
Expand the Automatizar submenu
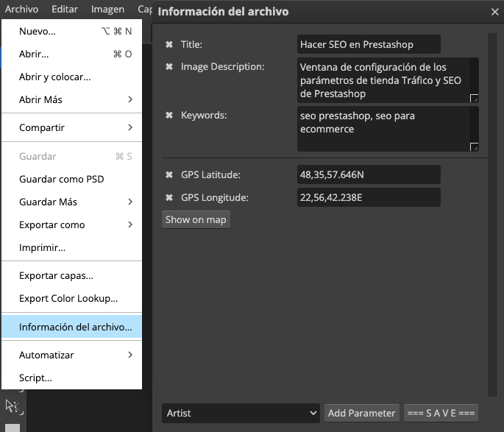click(71, 355)
